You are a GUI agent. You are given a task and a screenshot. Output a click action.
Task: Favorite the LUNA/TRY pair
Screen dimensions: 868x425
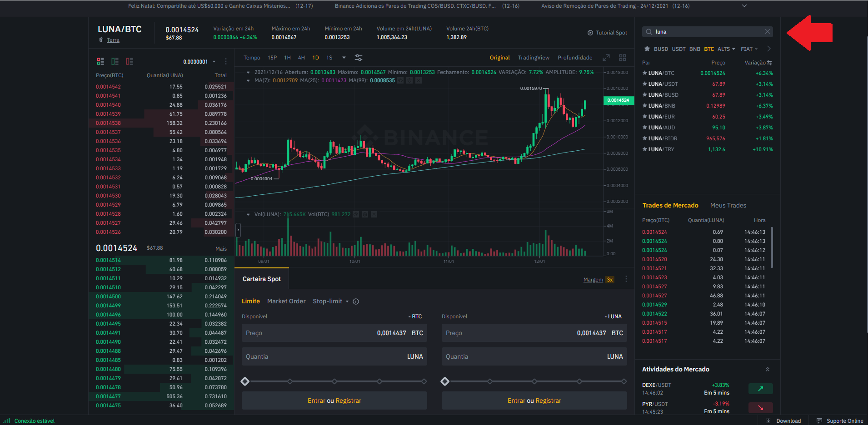tap(644, 149)
